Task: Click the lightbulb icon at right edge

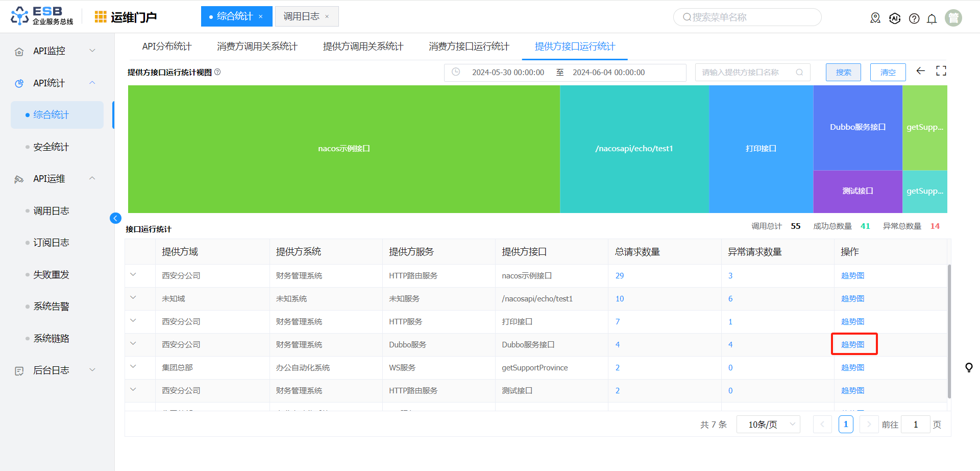Action: [x=968, y=367]
